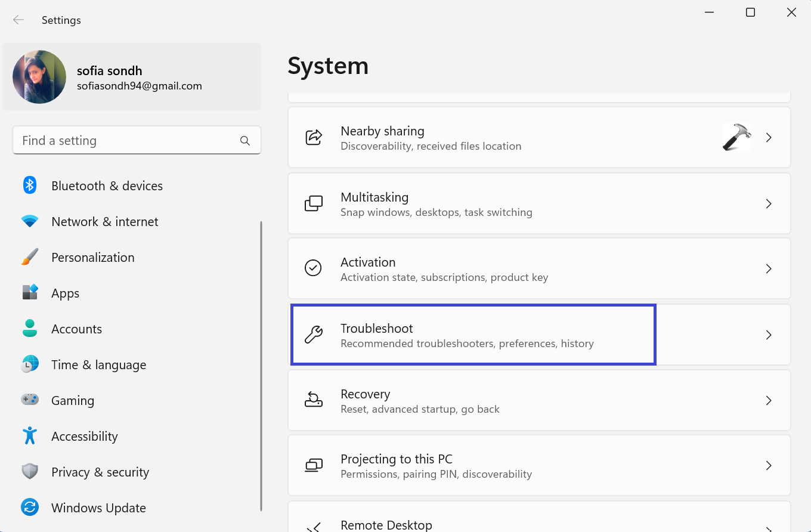Expand Troubleshoot using its chevron arrow
The image size is (811, 532).
pyautogui.click(x=769, y=335)
